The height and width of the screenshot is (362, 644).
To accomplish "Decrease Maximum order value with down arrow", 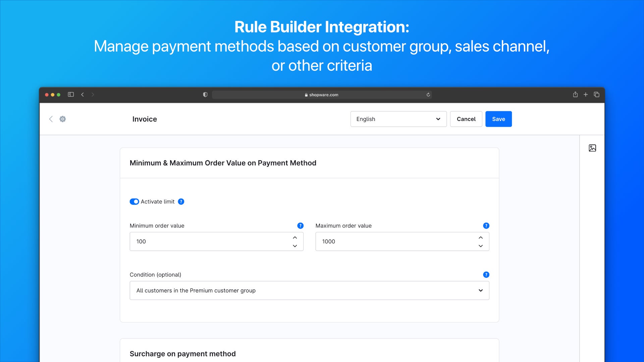I will click(x=481, y=246).
